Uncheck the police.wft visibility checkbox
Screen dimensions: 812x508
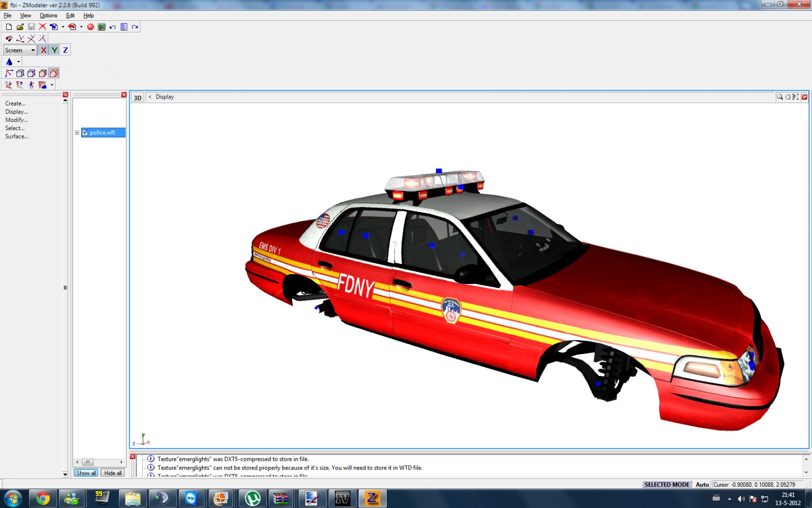85,133
